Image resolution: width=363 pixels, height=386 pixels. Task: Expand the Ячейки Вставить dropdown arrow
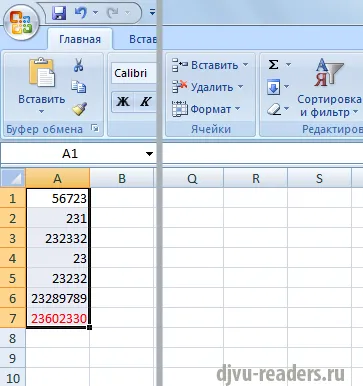[x=245, y=64]
